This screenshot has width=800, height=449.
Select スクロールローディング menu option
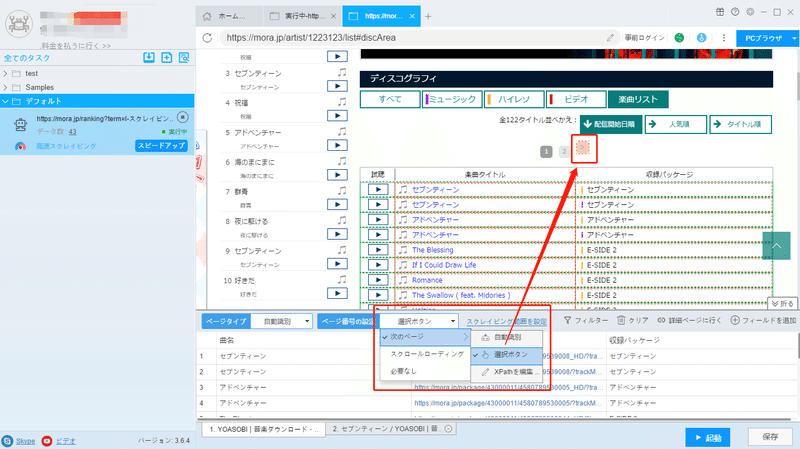pyautogui.click(x=425, y=354)
